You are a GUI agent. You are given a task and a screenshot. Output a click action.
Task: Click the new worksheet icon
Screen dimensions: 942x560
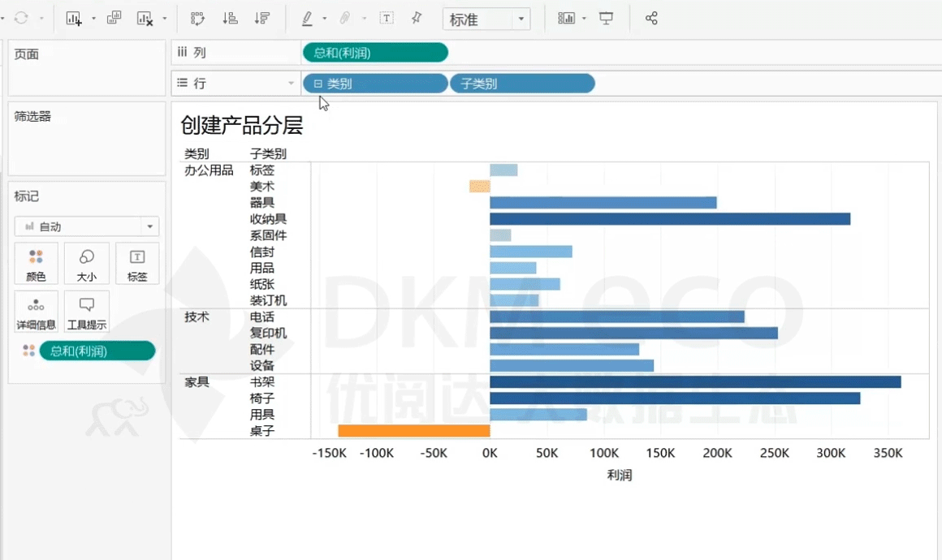[74, 19]
